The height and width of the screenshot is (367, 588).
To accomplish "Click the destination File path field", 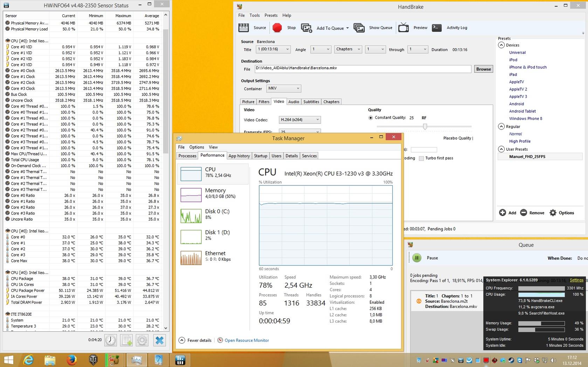I will (x=363, y=69).
